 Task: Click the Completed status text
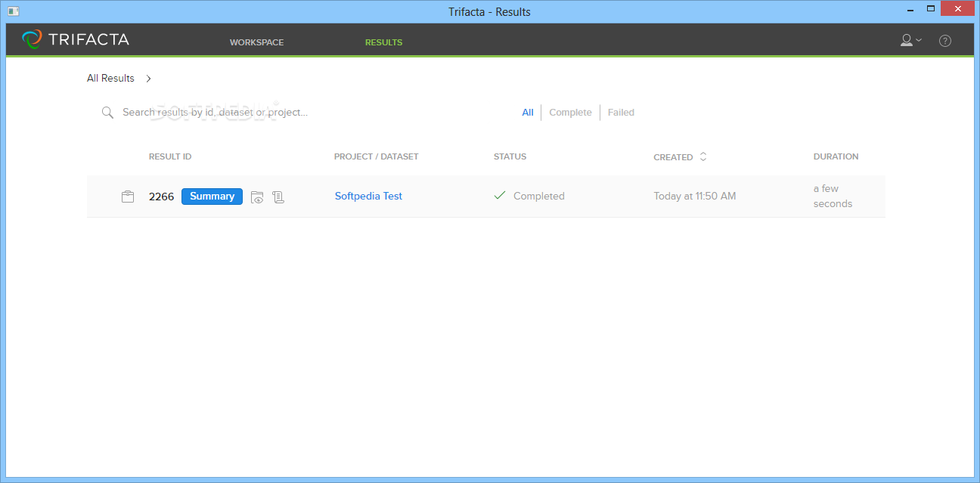(x=539, y=197)
